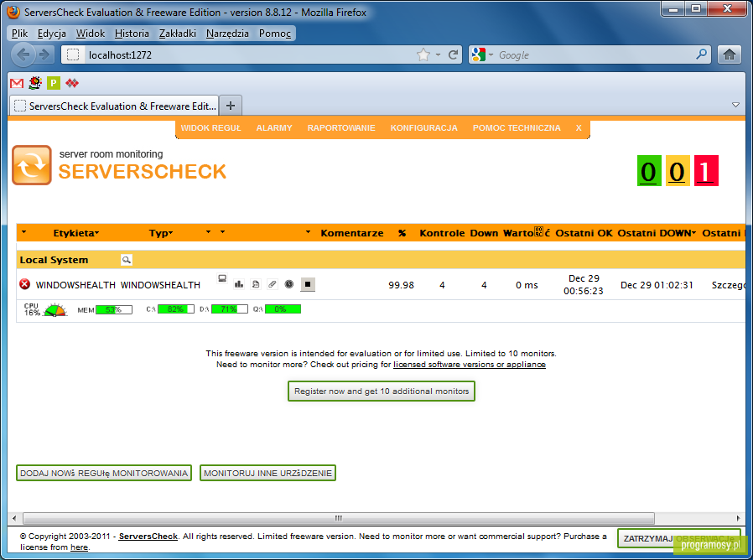Click the site identity icon beside localhost:1272

tap(73, 54)
